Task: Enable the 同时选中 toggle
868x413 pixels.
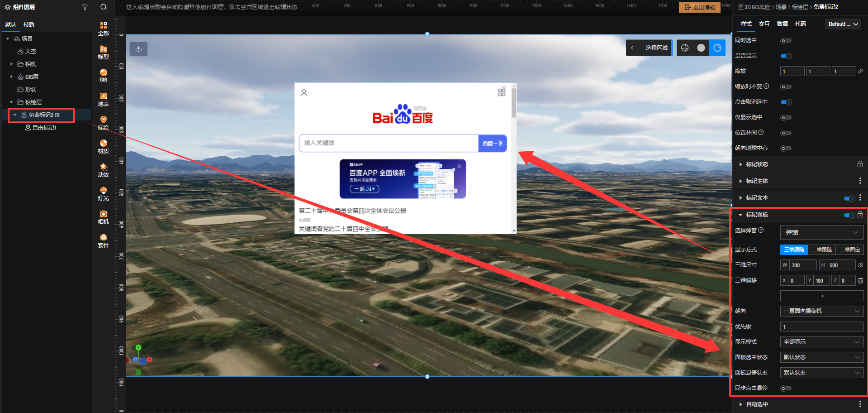Action: click(786, 41)
